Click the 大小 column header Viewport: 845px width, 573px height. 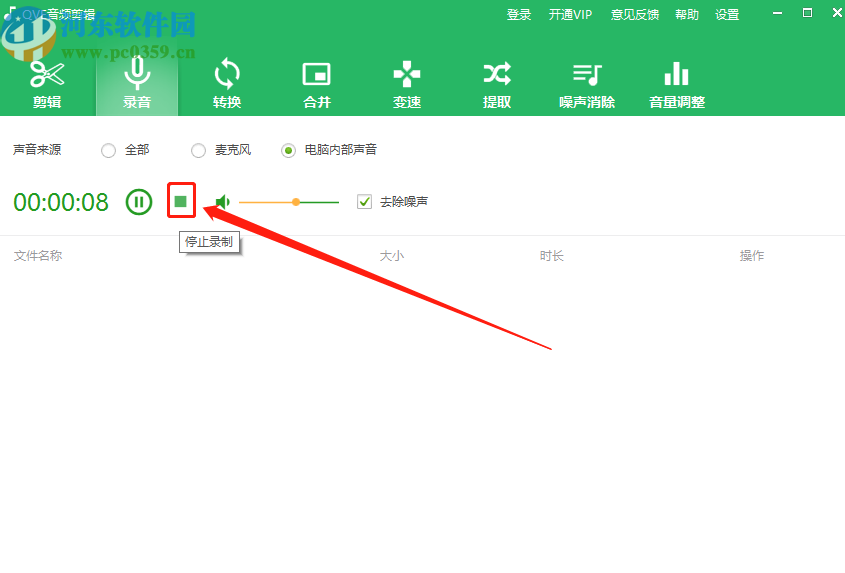(x=391, y=256)
